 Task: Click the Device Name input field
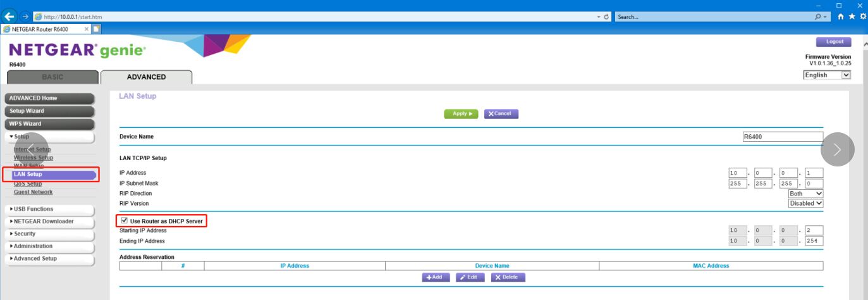[783, 137]
